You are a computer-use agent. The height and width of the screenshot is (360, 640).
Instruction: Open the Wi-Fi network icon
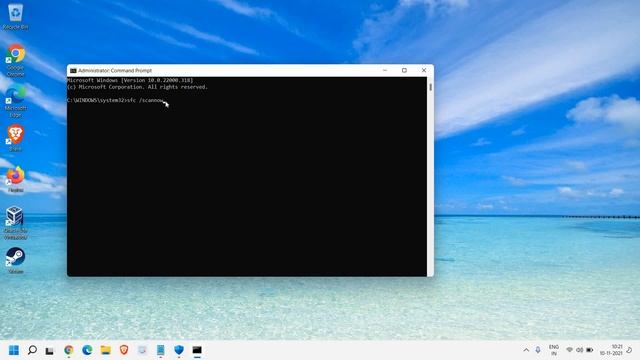click(569, 350)
